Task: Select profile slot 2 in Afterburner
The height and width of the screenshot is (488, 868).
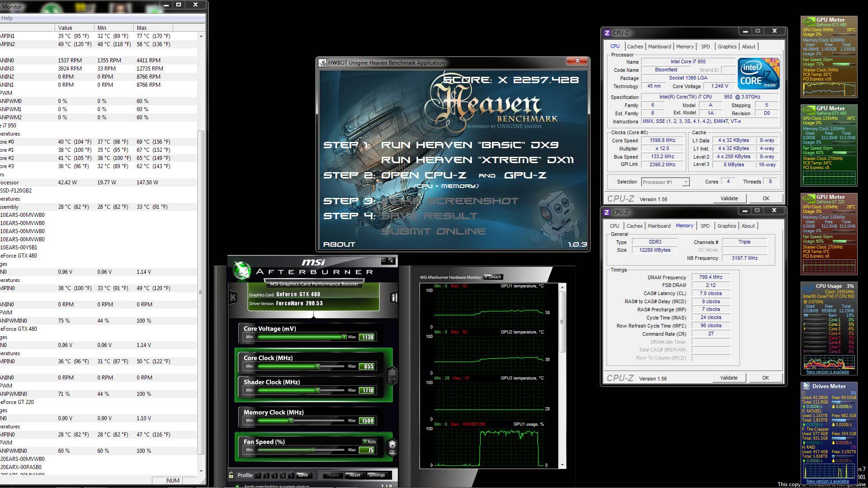Action: [266, 475]
